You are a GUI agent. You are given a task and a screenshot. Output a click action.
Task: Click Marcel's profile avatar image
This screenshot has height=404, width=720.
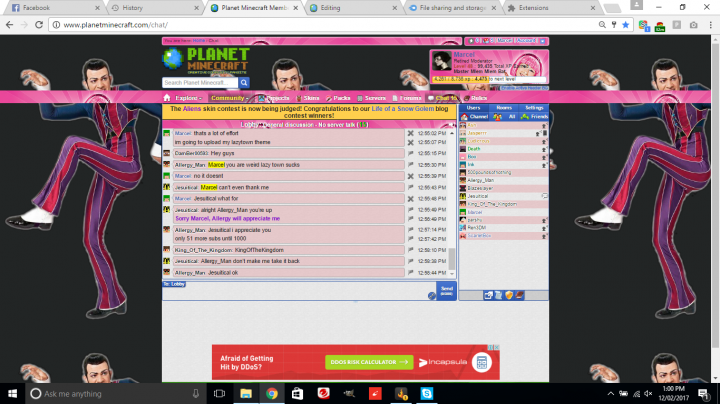[x=441, y=61]
